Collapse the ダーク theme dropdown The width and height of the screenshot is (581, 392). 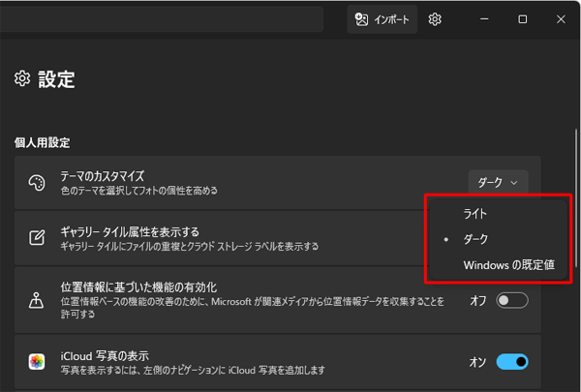pos(498,181)
